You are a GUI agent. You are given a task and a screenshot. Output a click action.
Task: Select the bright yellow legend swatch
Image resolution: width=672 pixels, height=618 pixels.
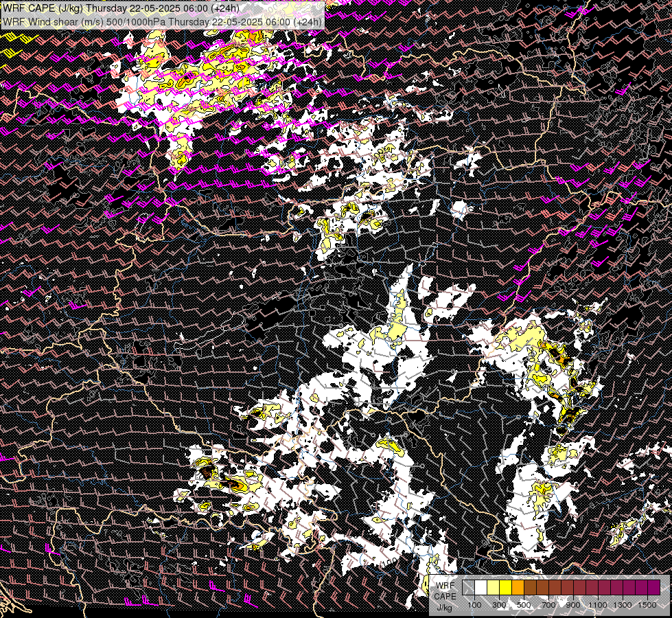[506, 587]
